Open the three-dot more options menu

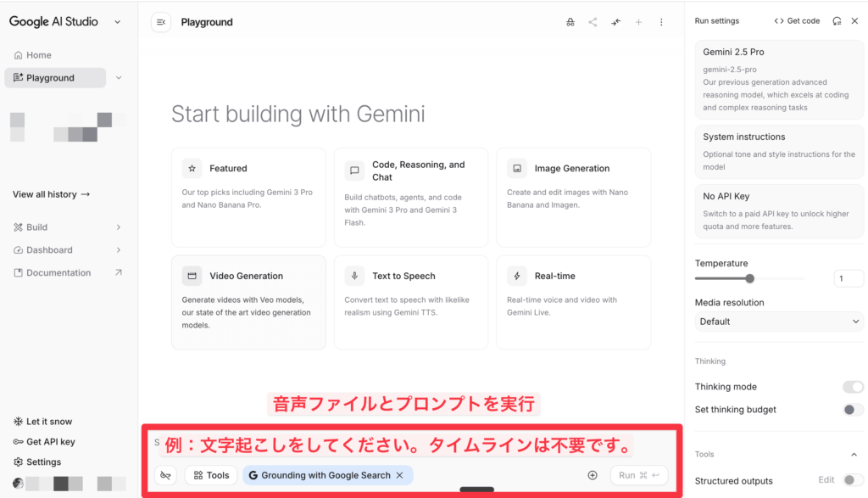[662, 22]
